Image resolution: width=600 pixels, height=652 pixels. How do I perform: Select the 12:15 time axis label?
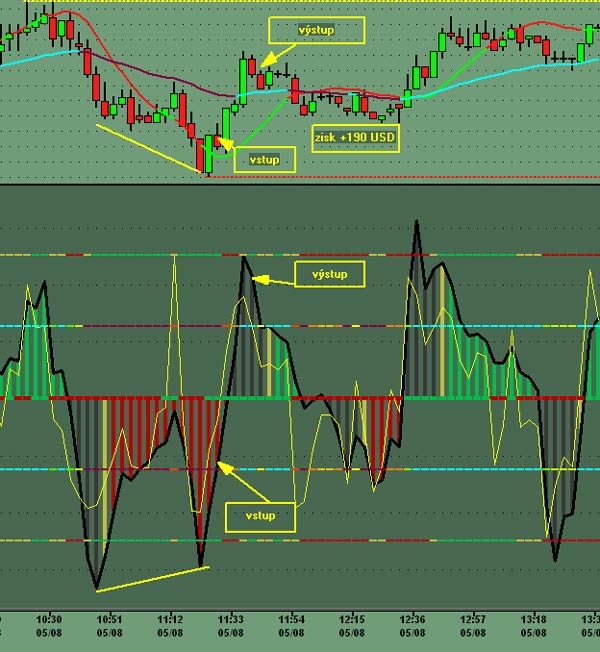tap(352, 620)
